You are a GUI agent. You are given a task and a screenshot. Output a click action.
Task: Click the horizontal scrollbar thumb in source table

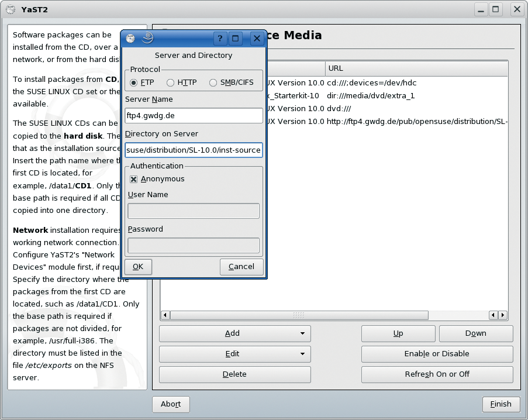(x=299, y=315)
